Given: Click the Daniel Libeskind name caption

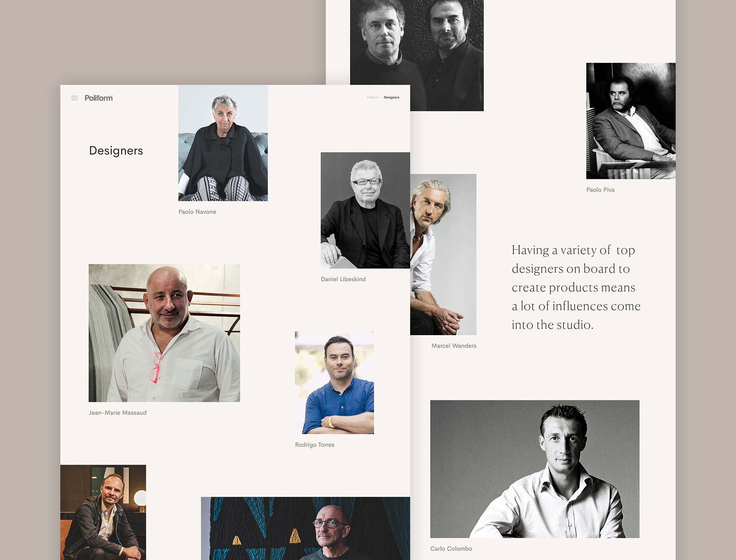Looking at the screenshot, I should click(x=343, y=279).
